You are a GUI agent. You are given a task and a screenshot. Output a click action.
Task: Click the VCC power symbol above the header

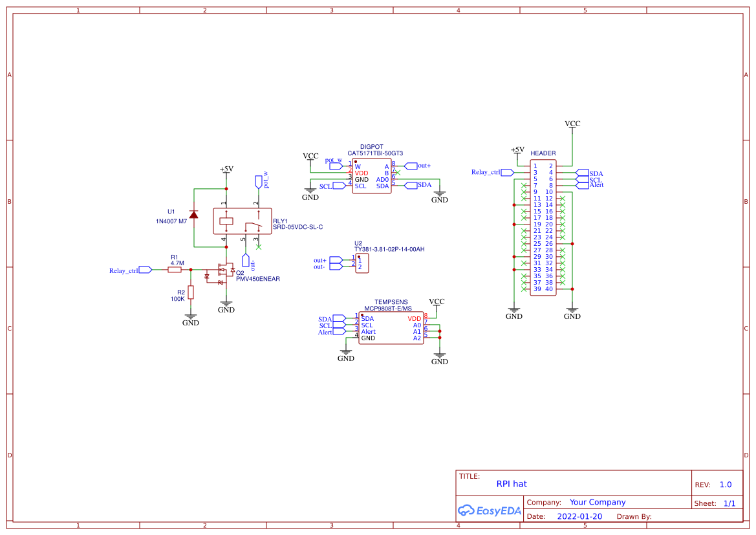coord(572,124)
